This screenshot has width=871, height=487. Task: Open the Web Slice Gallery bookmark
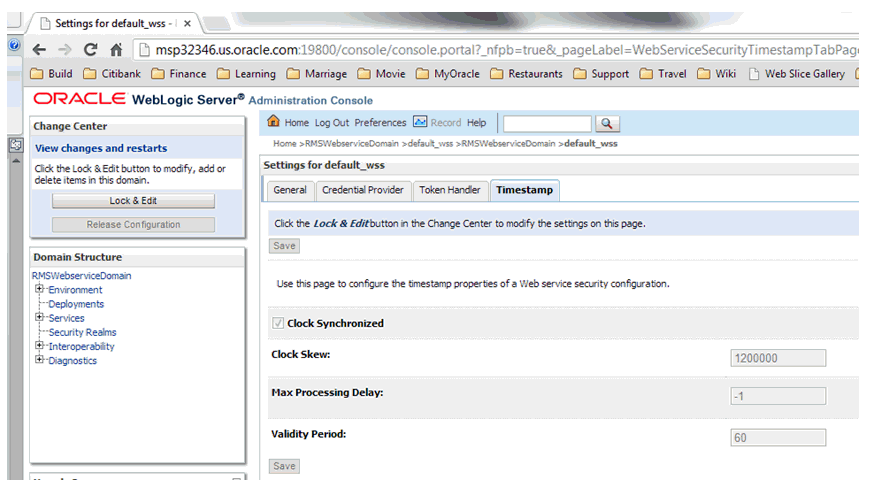click(x=797, y=74)
